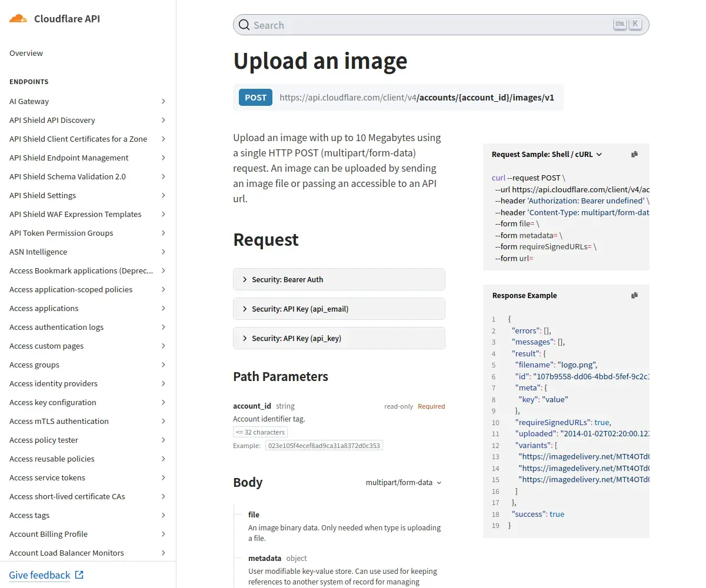Copy the Request Sample code
The height and width of the screenshot is (588, 706).
[x=634, y=154]
